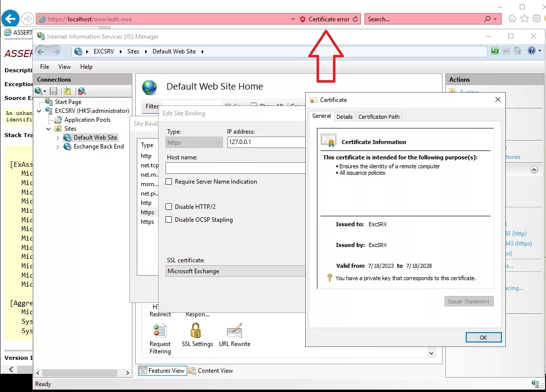
Task: Click the Certificate error shield in address bar
Action: point(303,19)
